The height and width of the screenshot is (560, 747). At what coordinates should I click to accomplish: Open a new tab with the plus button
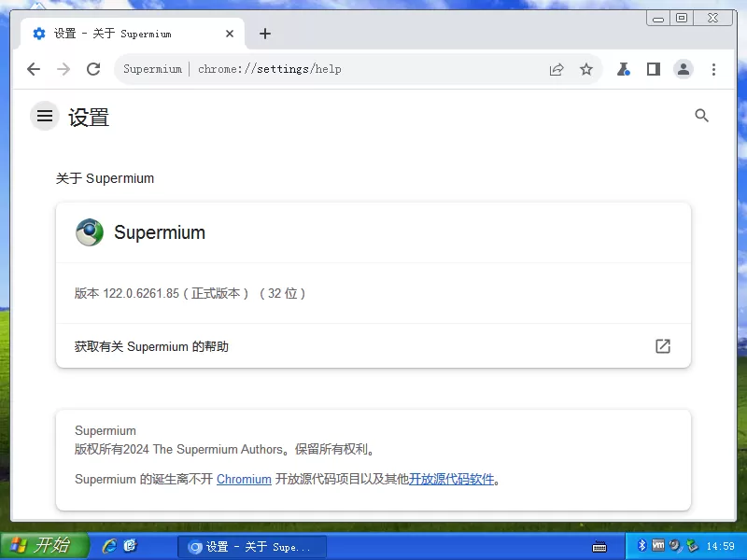point(265,33)
